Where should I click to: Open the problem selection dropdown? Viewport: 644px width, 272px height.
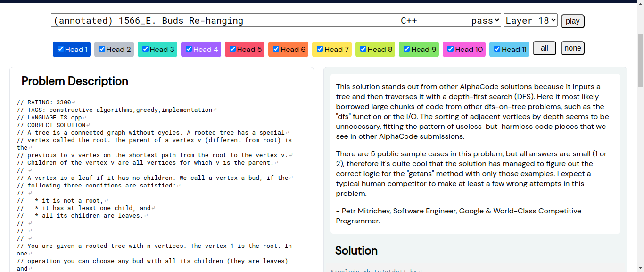(276, 20)
